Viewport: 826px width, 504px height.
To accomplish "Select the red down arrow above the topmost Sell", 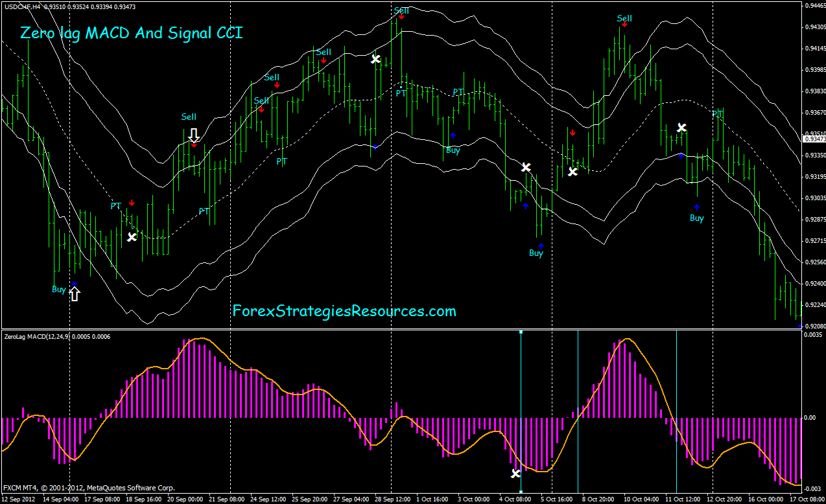I will [400, 17].
